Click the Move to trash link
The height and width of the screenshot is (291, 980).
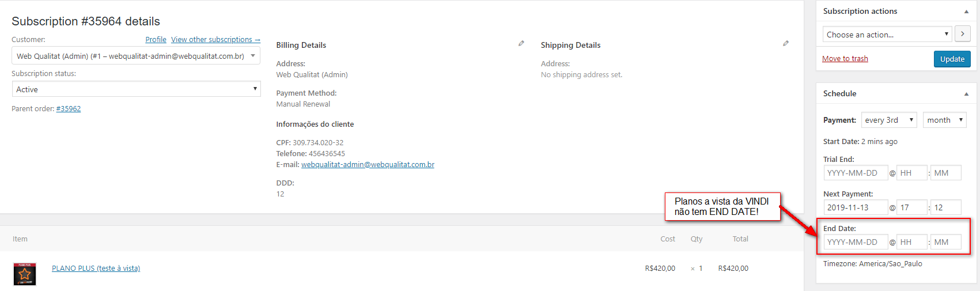(845, 59)
